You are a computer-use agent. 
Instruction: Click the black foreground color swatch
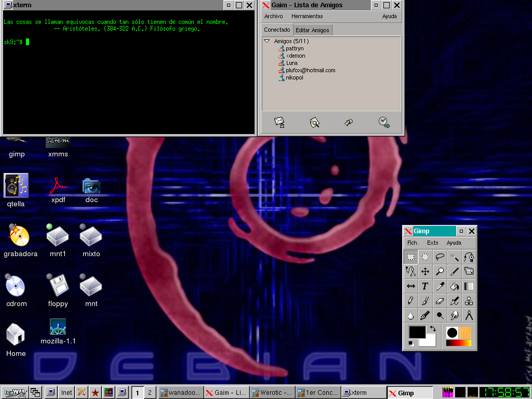coord(417,332)
